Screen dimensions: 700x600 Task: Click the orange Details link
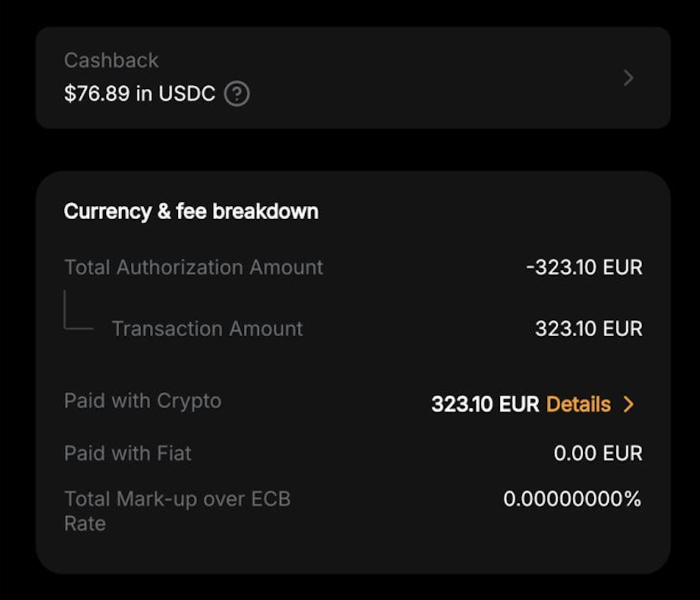(x=579, y=404)
